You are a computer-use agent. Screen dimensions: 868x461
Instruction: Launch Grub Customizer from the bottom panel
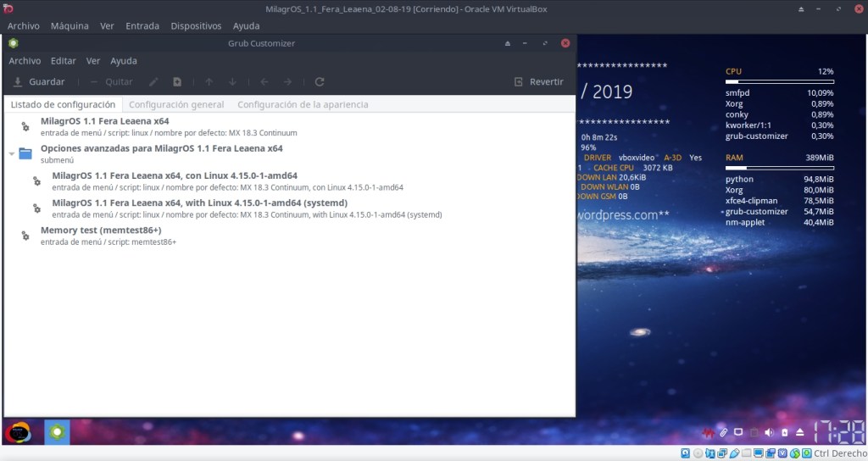click(x=57, y=432)
